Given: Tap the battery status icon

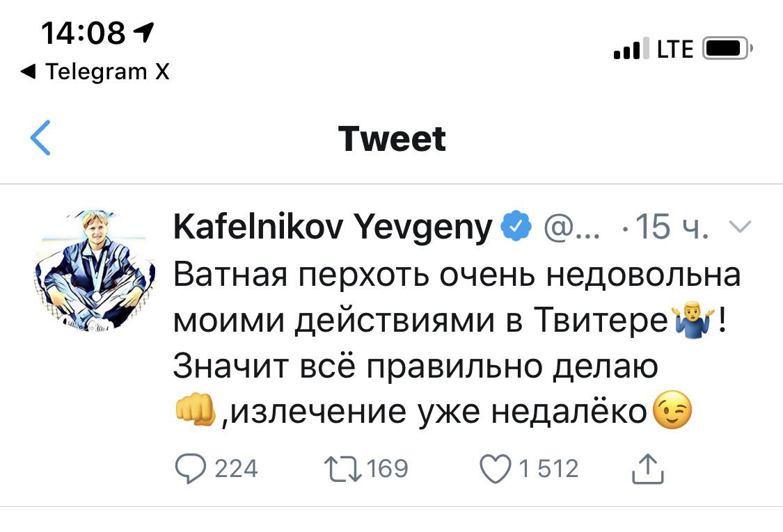Looking at the screenshot, I should click(x=726, y=49).
